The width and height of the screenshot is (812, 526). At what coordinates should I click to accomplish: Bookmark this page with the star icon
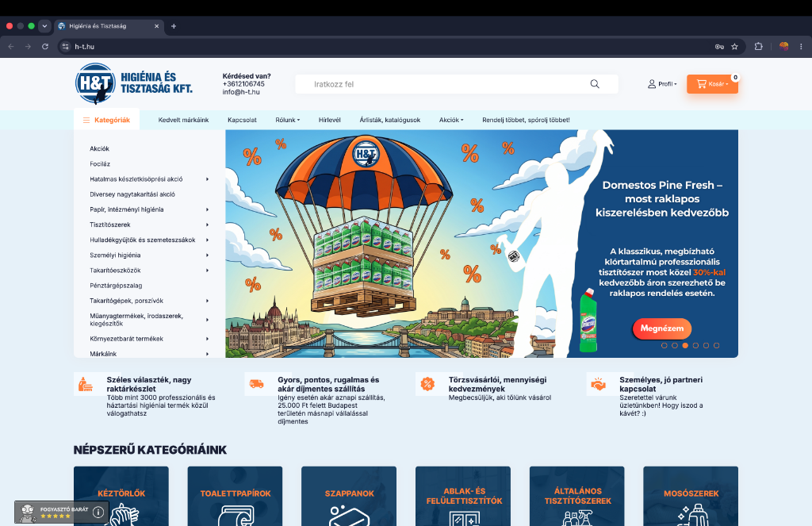pyautogui.click(x=734, y=47)
